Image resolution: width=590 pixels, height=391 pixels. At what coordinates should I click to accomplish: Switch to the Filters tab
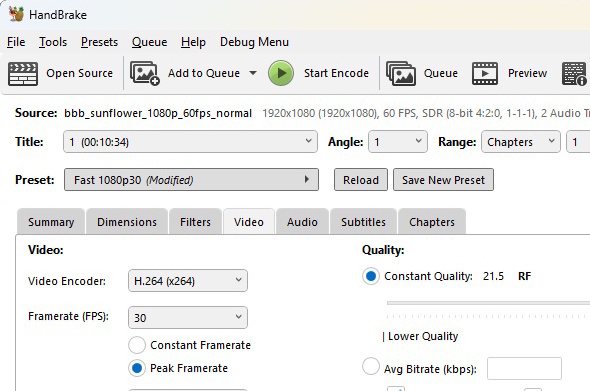[195, 222]
